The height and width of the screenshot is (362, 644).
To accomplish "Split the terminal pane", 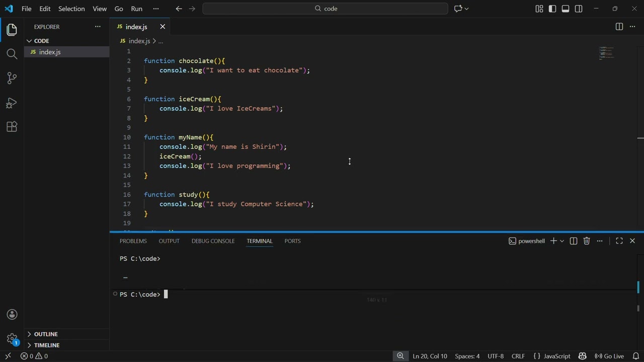I will coord(574,241).
